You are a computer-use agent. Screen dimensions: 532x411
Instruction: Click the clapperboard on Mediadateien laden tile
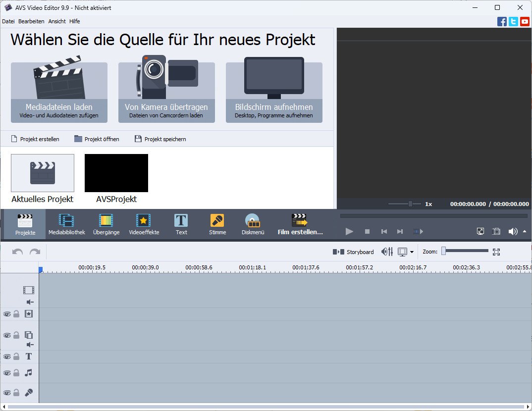tap(59, 77)
